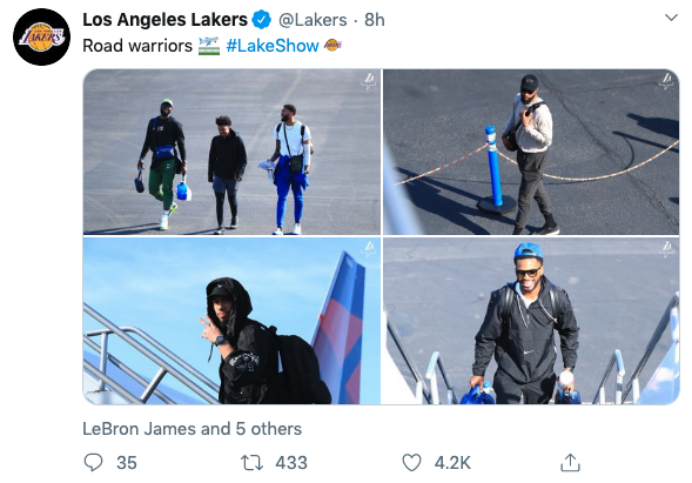The height and width of the screenshot is (483, 692).
Task: View photo of smiling player in blue cap
Action: [x=531, y=321]
